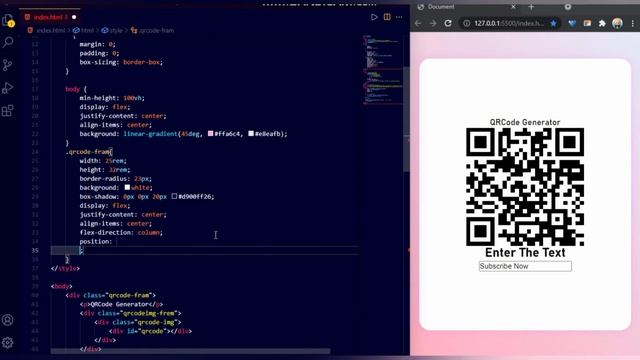View site information for 127.0.0.1

click(x=466, y=23)
